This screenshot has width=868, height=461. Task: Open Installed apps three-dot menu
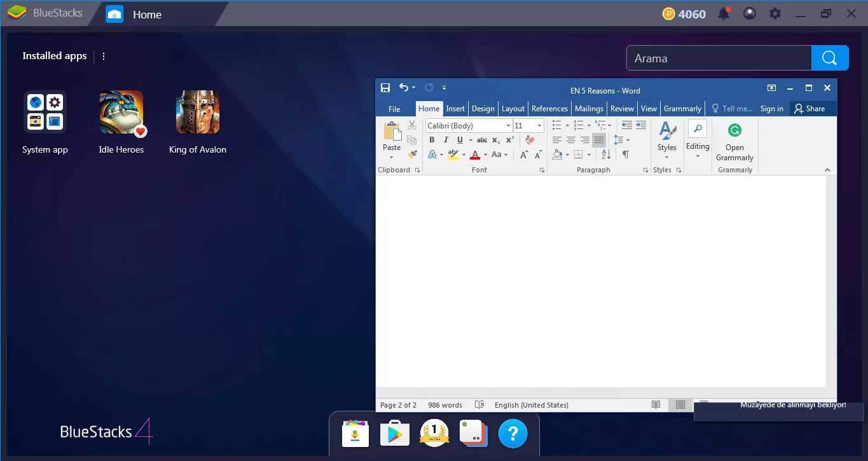[104, 56]
